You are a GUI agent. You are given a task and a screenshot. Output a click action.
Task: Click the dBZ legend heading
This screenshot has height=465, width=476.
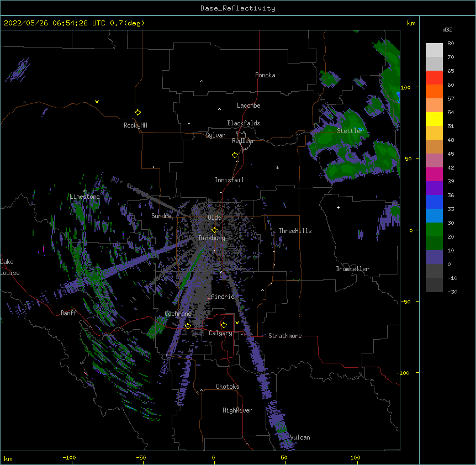[x=447, y=29]
